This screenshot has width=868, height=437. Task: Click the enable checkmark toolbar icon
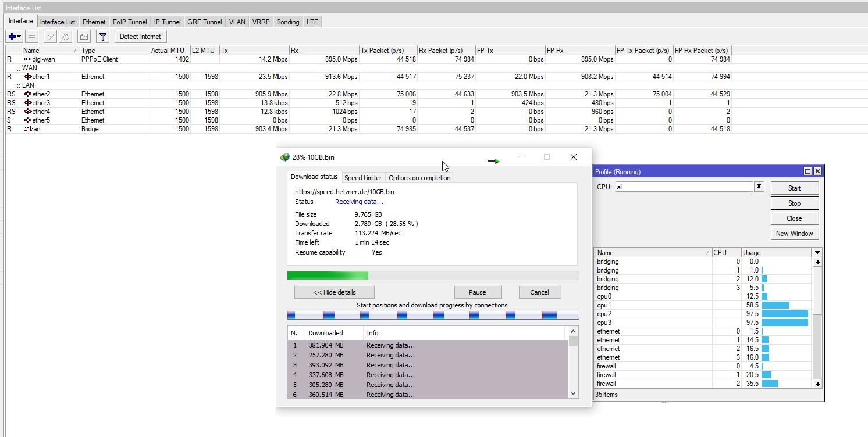tap(51, 37)
